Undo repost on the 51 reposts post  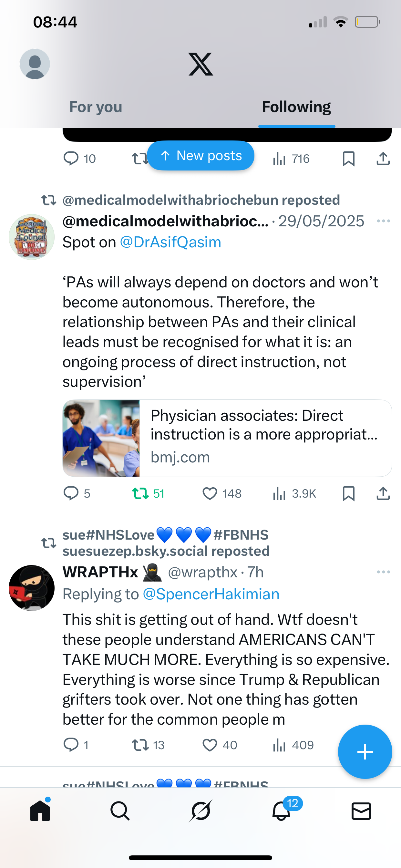[140, 494]
